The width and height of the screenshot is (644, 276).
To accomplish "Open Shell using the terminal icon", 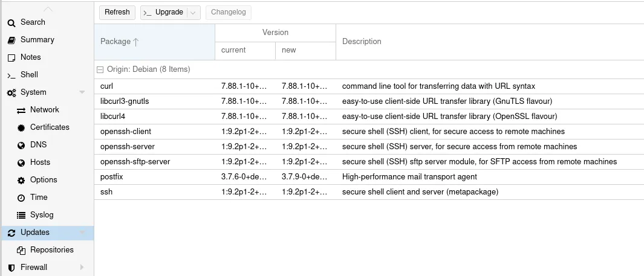I will point(11,75).
